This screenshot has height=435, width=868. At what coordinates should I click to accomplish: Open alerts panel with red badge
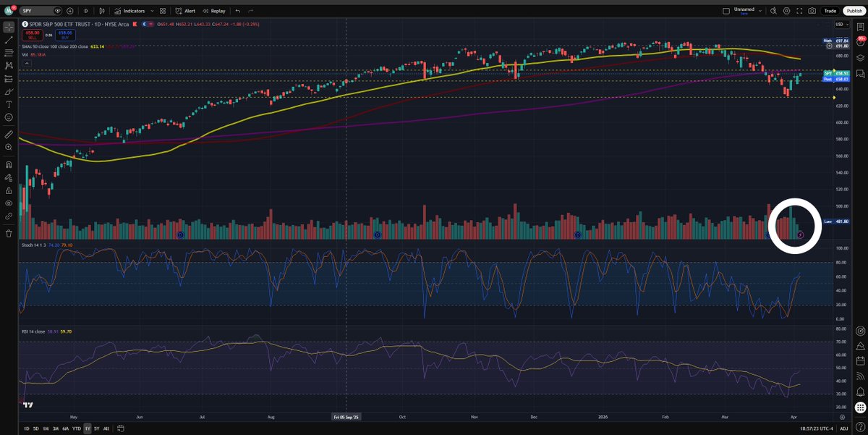861,42
